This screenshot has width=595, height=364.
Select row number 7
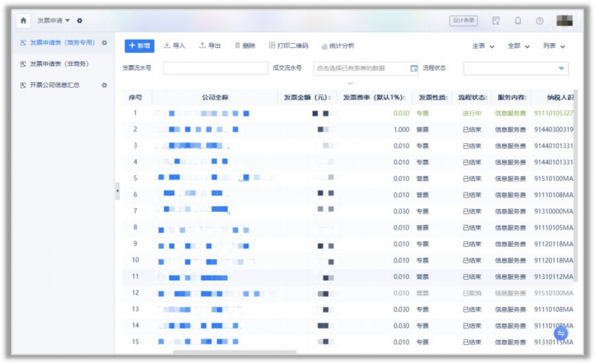135,211
